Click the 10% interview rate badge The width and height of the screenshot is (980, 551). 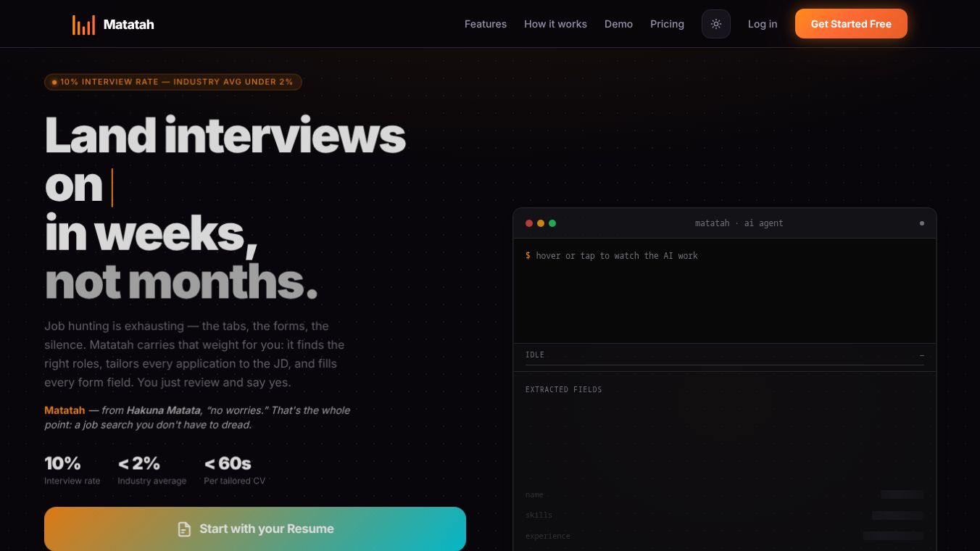pos(173,82)
